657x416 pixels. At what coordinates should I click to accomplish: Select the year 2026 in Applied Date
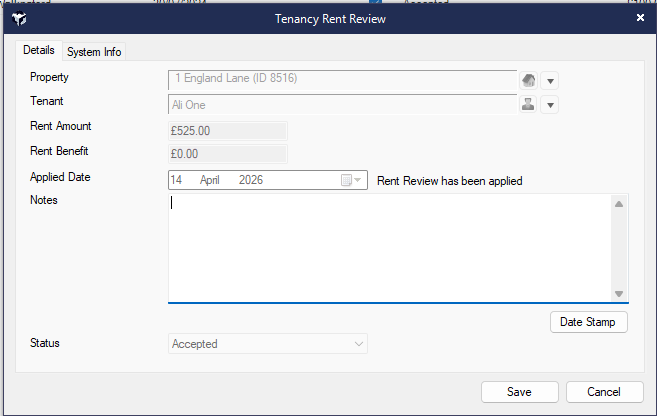[251, 180]
